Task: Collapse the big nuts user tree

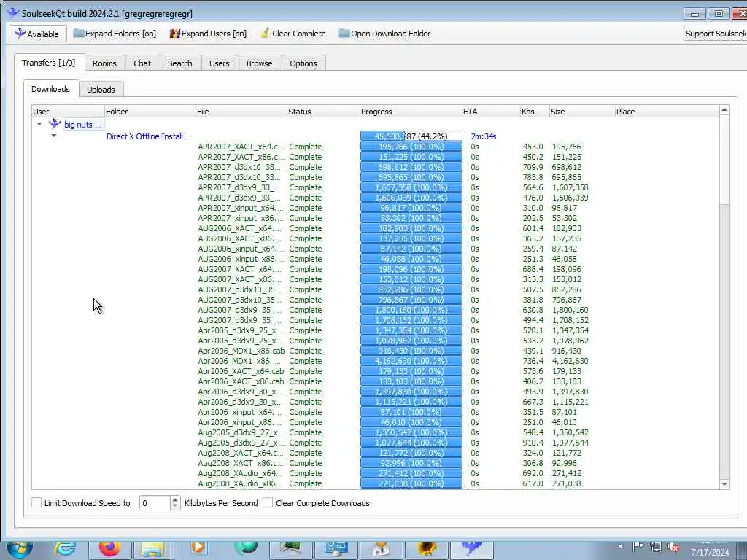Action: pyautogui.click(x=39, y=124)
